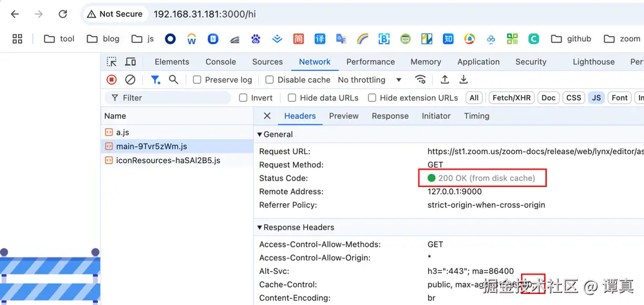Open the green C bookmark
The width and height of the screenshot is (644, 305).
click(x=533, y=39)
